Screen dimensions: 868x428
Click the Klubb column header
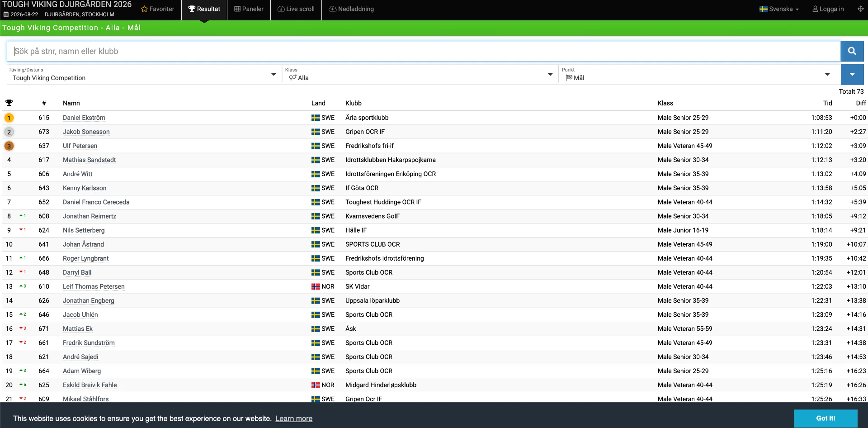[x=354, y=103]
